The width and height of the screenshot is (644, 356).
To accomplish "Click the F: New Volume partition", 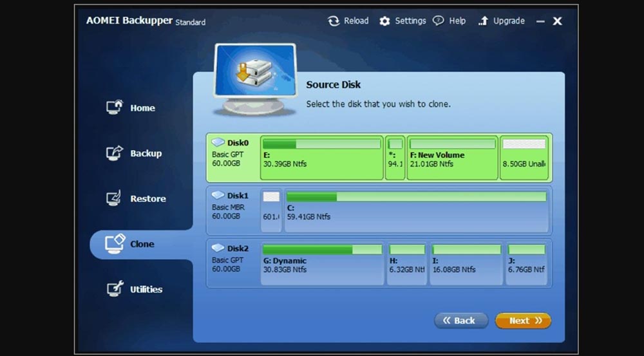I will click(x=452, y=158).
